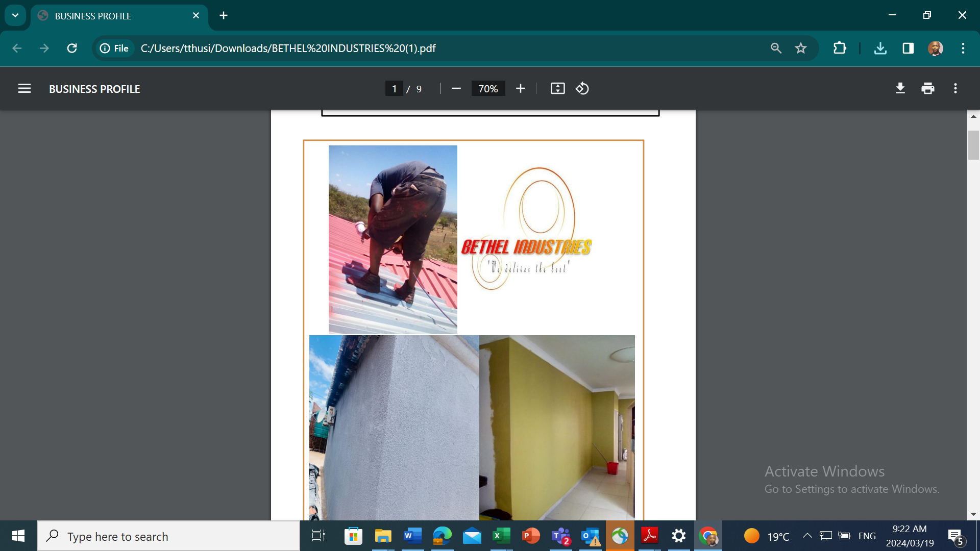The height and width of the screenshot is (551, 980).
Task: Click the Fit to page icon
Action: [x=557, y=89]
